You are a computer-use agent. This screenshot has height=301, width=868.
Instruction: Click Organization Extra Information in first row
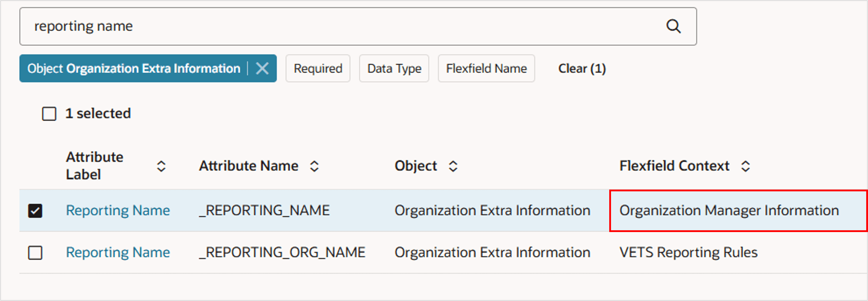(x=492, y=210)
